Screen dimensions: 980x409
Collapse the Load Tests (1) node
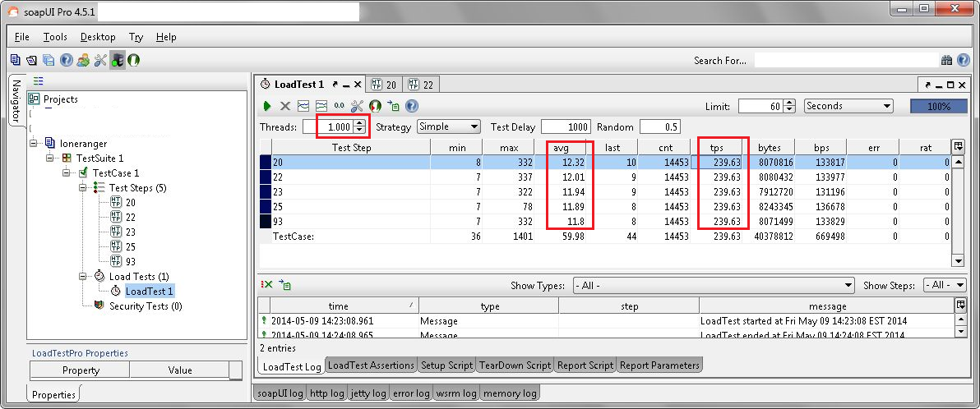click(82, 276)
